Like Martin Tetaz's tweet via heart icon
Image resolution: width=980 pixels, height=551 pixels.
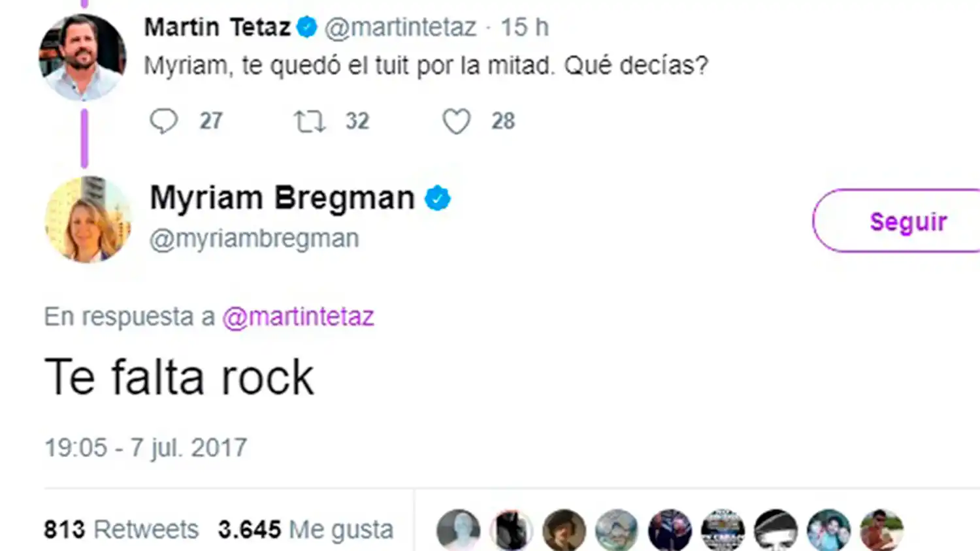pos(457,121)
